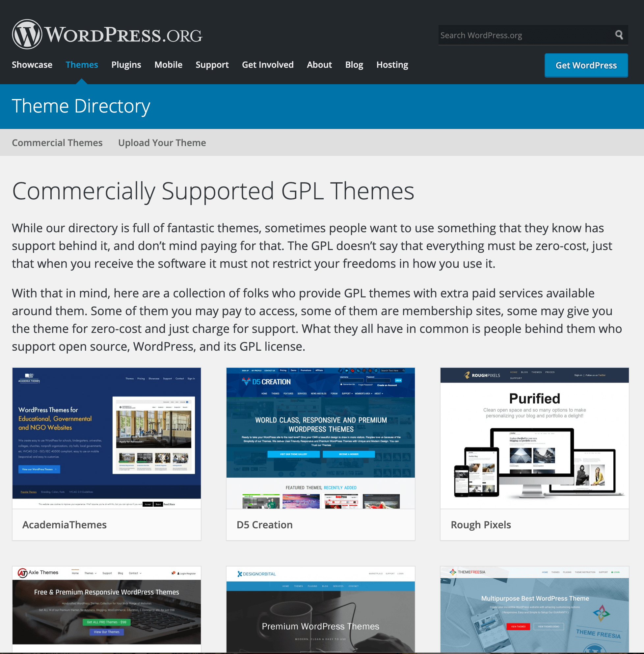This screenshot has width=644, height=654.
Task: Click the Commercial Themes tab
Action: coord(57,142)
